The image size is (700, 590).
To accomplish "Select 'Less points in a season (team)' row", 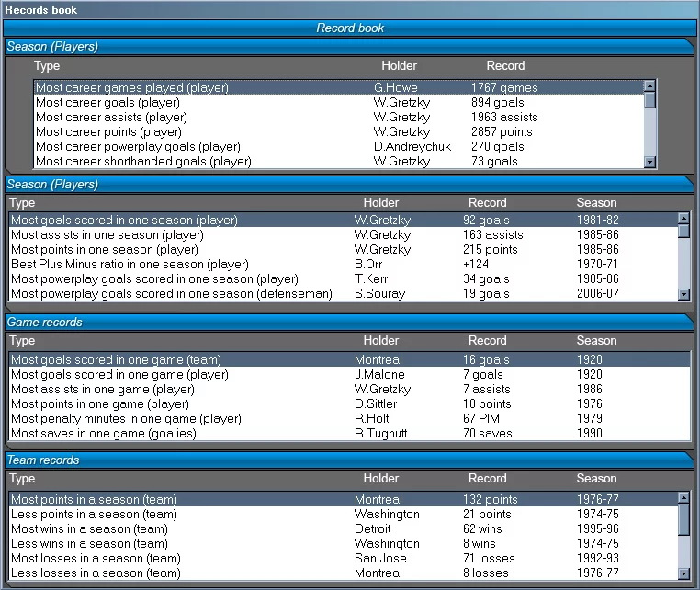I will tap(343, 514).
